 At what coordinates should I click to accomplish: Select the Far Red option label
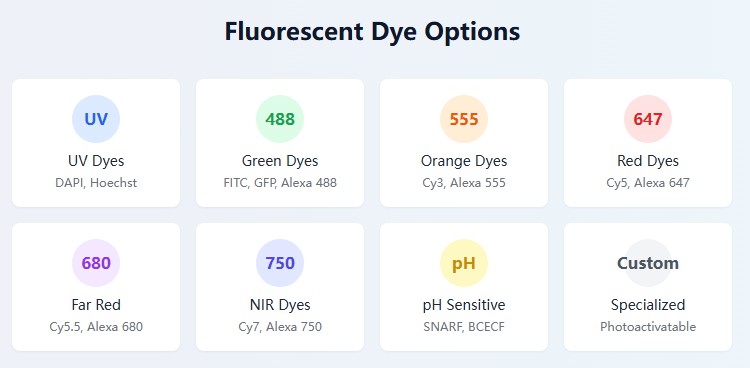coord(96,305)
